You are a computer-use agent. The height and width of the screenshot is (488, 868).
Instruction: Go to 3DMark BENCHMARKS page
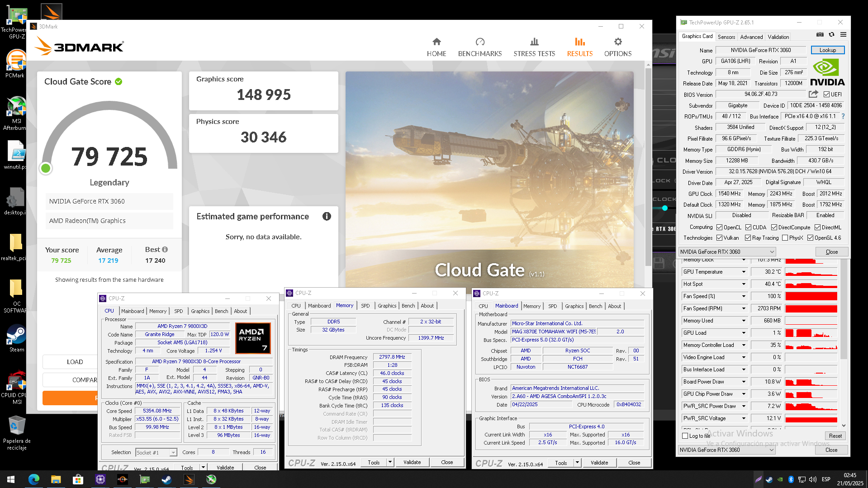coord(480,47)
